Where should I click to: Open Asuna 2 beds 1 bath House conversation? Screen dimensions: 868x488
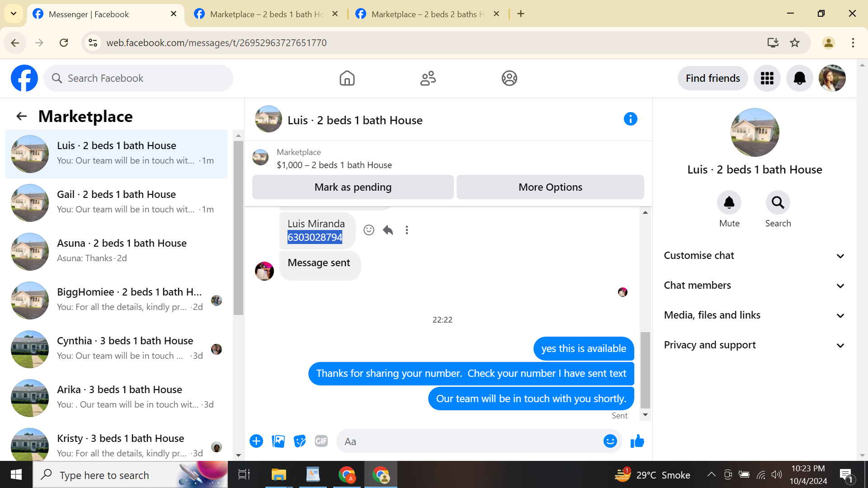[x=116, y=252]
